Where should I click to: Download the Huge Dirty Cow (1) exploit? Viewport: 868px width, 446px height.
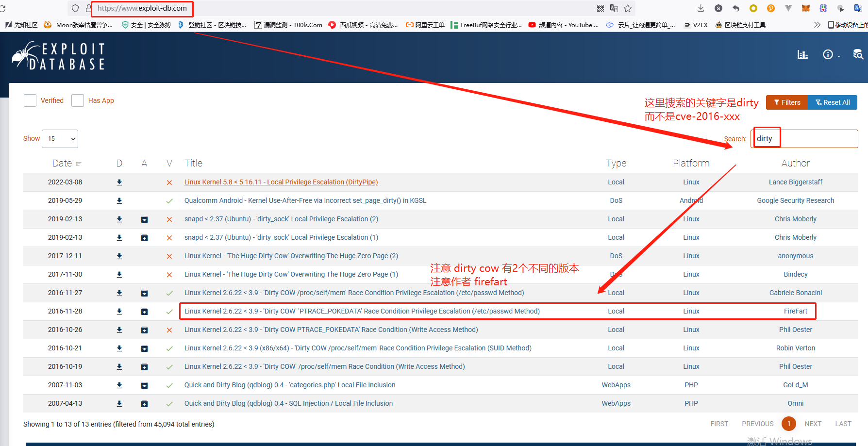click(x=119, y=275)
